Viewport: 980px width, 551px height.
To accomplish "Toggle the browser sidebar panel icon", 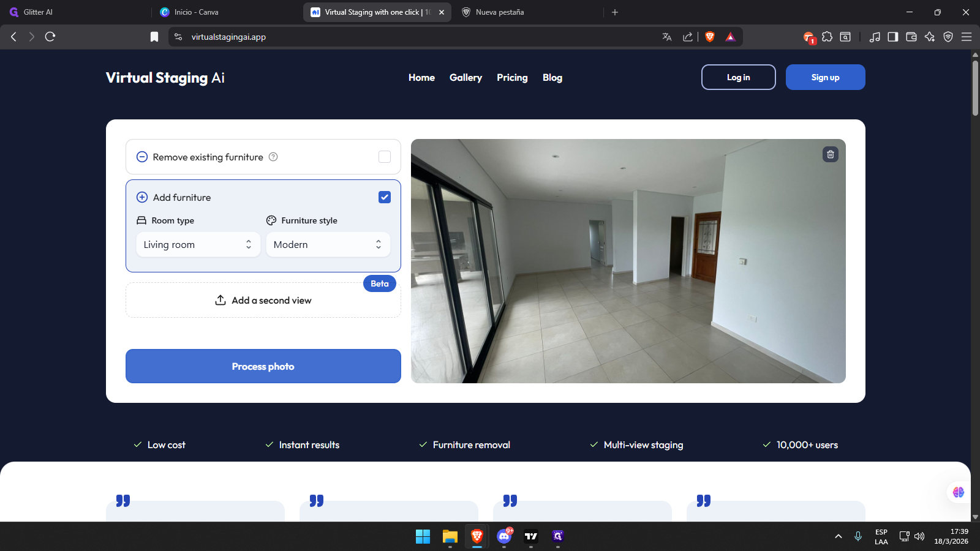I will 892,37.
